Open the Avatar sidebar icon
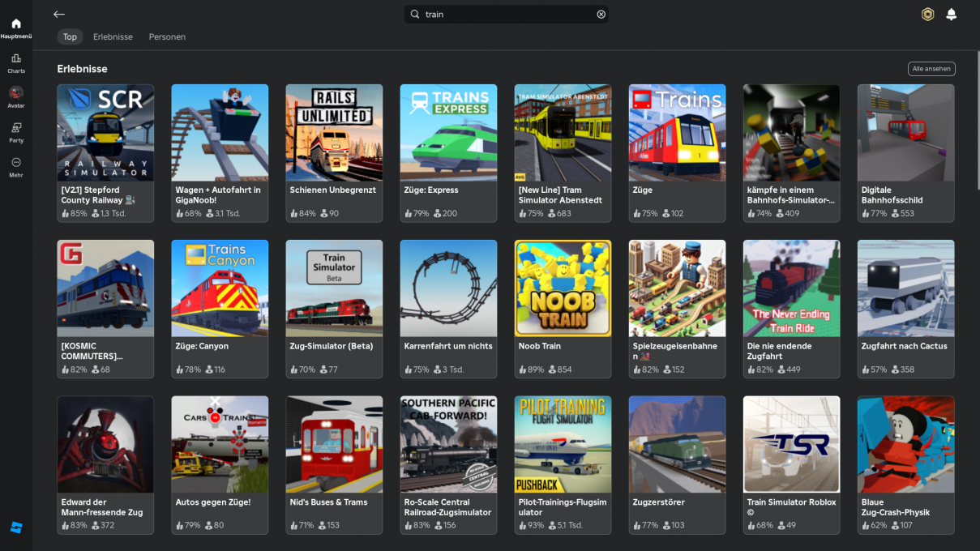Image resolution: width=980 pixels, height=551 pixels. (x=16, y=93)
